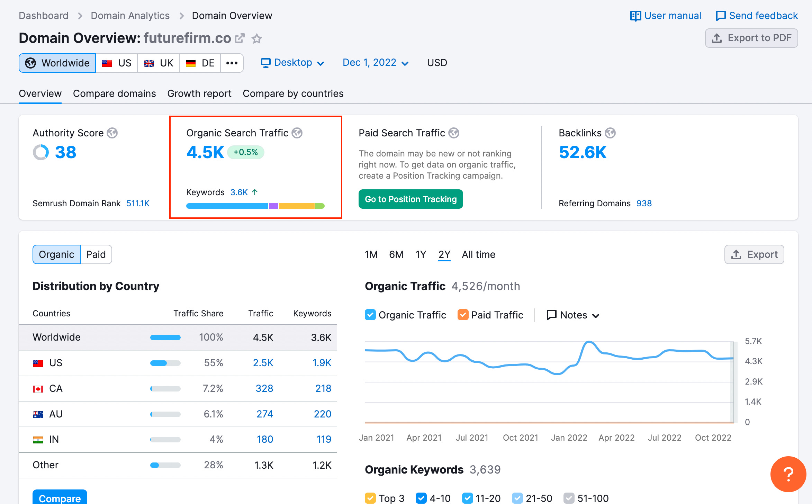Open the Dec 1, 2022 date dropdown
Image resolution: width=812 pixels, height=504 pixels.
[376, 63]
